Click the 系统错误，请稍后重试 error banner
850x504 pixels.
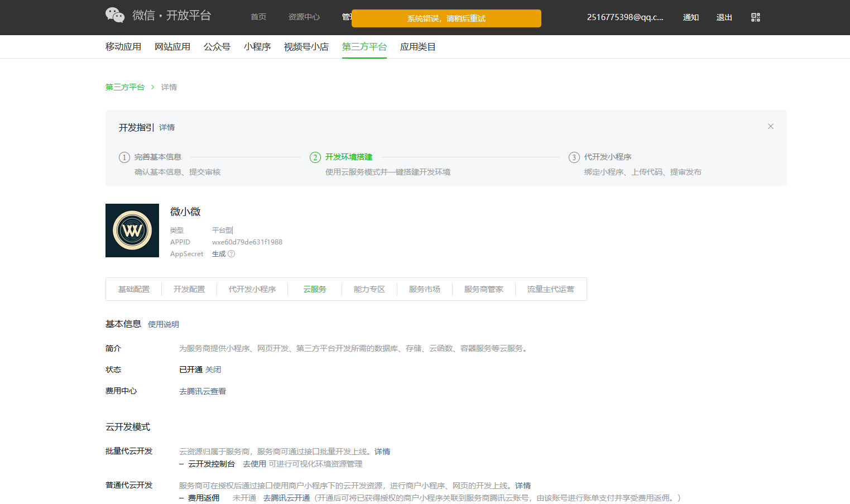pyautogui.click(x=446, y=18)
